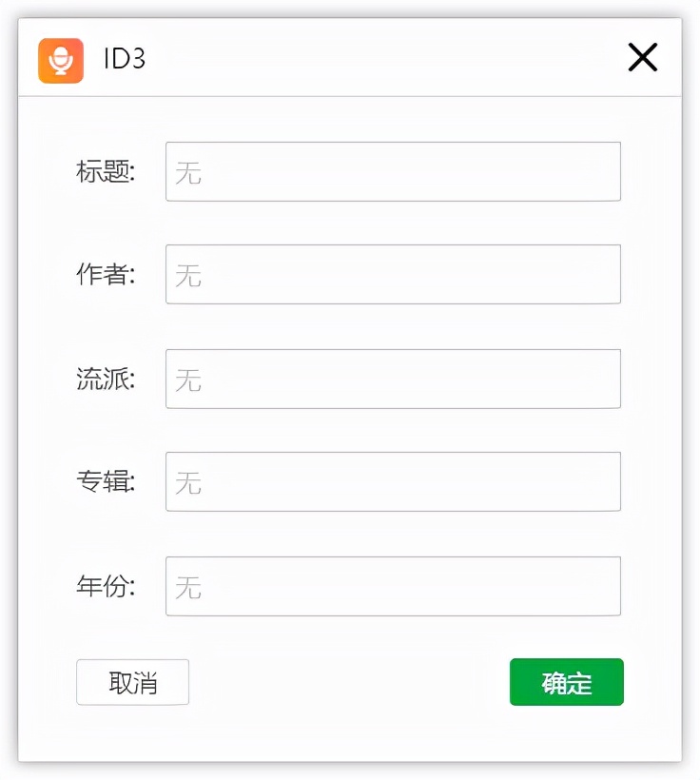
Task: Click the 无 placeholder in the year box
Action: (187, 586)
